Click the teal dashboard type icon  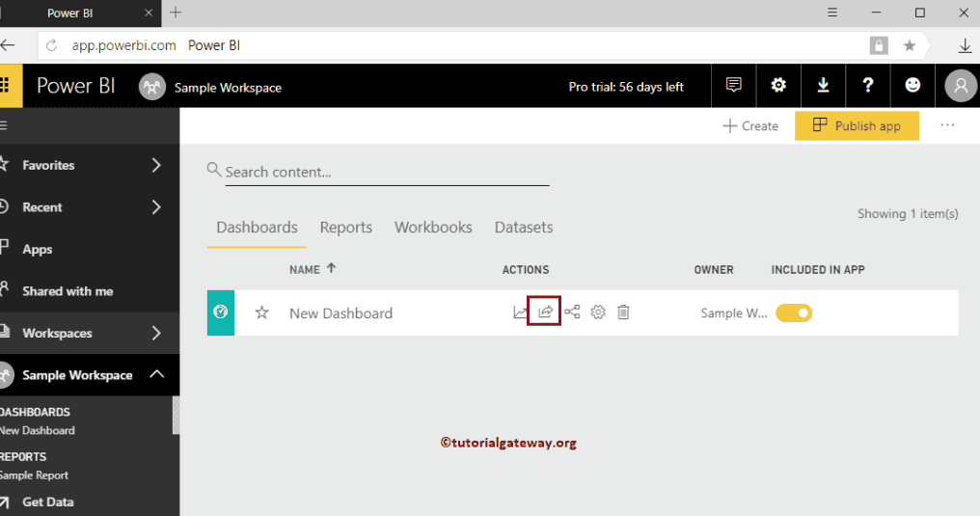[x=221, y=312]
